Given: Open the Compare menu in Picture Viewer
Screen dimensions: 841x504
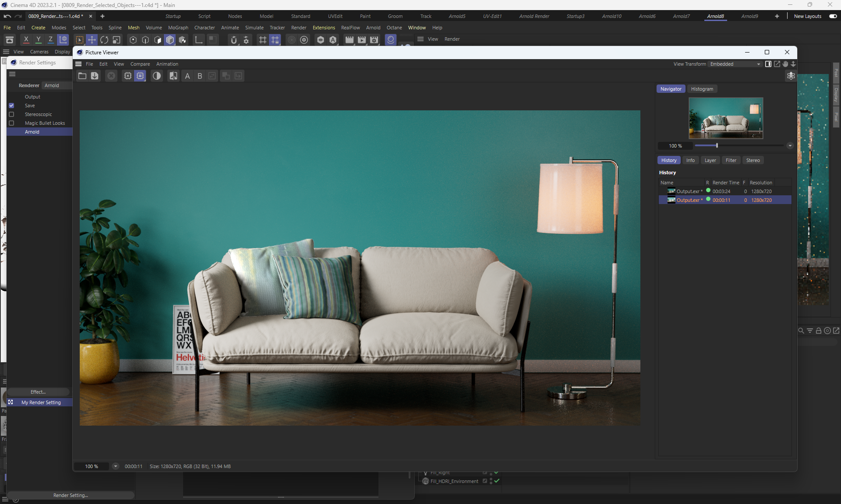Looking at the screenshot, I should [x=140, y=64].
